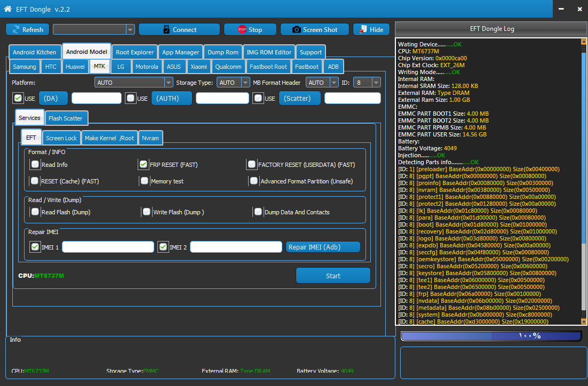Select the HTC brand tab
This screenshot has width=588, height=386.
pyautogui.click(x=51, y=66)
